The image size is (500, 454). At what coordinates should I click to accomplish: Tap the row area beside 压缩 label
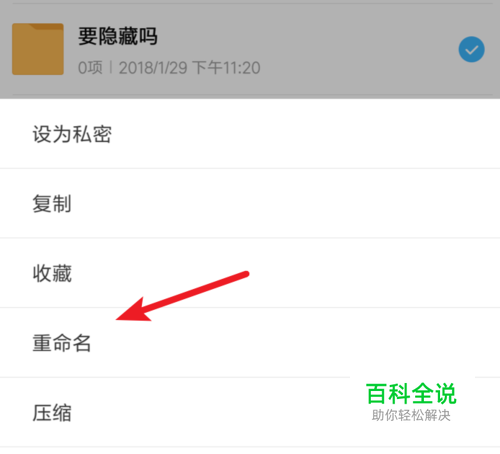[207, 413]
